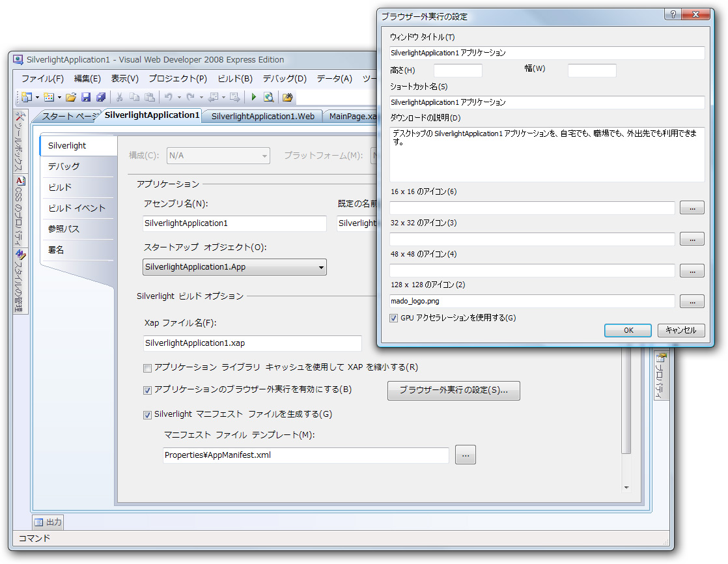The height and width of the screenshot is (564, 728).
Task: Click the Paste toolbar icon
Action: click(x=149, y=96)
